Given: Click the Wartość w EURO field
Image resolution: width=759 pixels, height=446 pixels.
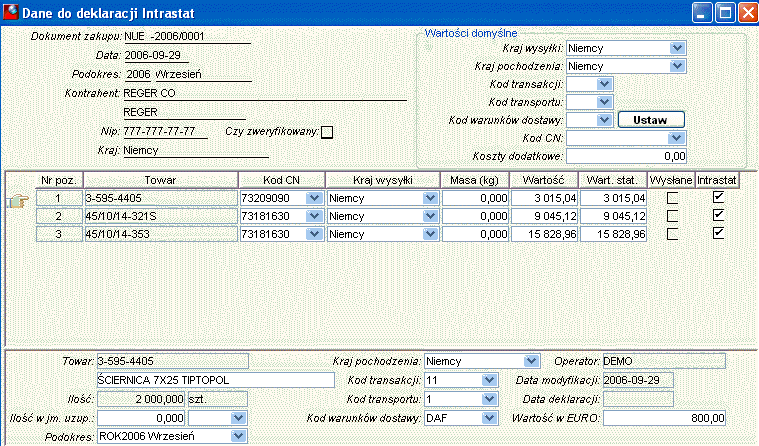Looking at the screenshot, I should 664,418.
